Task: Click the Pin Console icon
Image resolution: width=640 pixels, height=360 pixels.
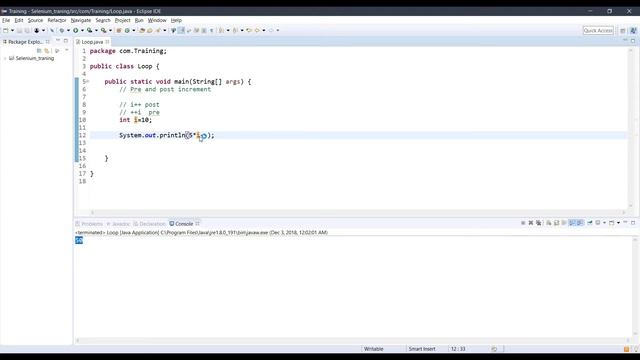Action: coord(590,223)
